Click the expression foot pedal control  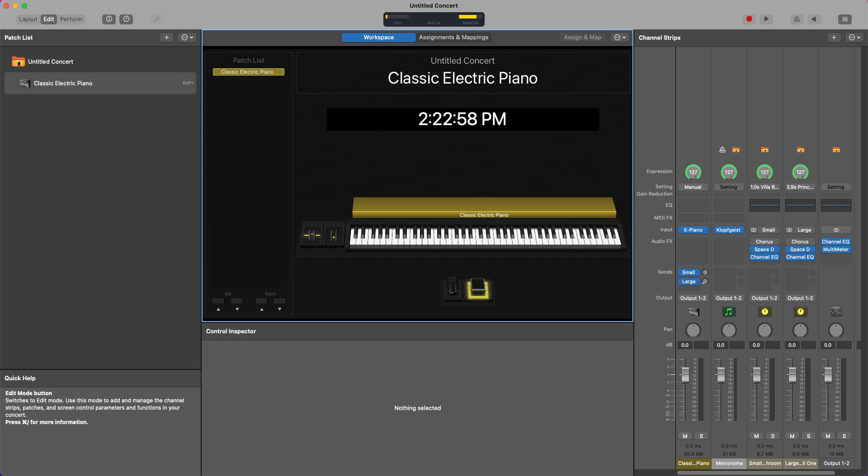coord(478,289)
